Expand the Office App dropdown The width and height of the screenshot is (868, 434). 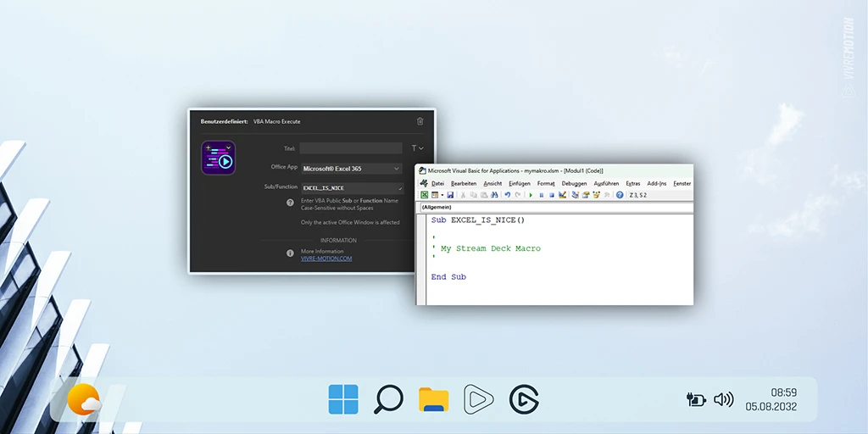(351, 169)
